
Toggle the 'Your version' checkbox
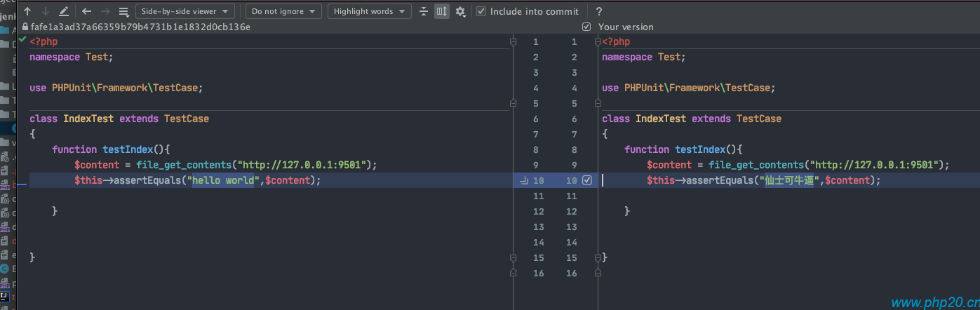tap(586, 27)
